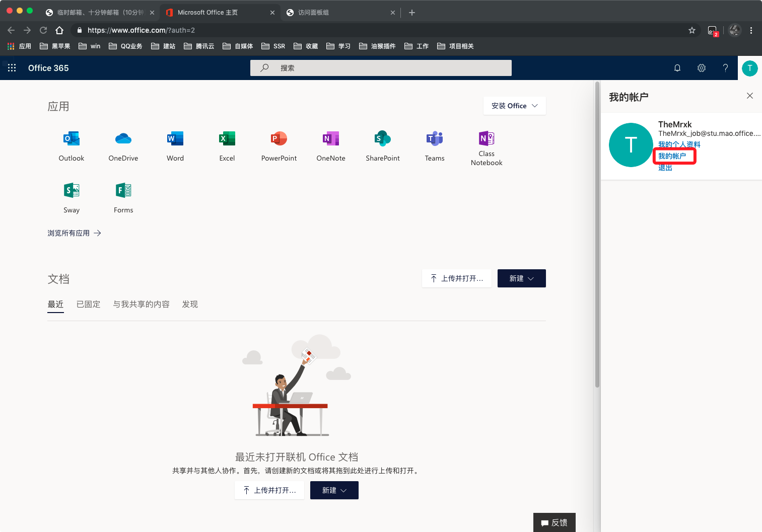The height and width of the screenshot is (532, 762).
Task: Click the 退出 sign-out link
Action: 665,168
